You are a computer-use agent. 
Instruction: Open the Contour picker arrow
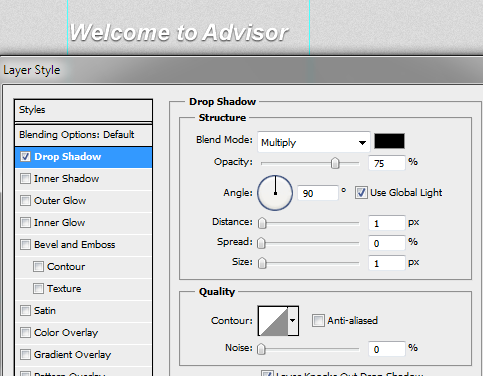[293, 321]
